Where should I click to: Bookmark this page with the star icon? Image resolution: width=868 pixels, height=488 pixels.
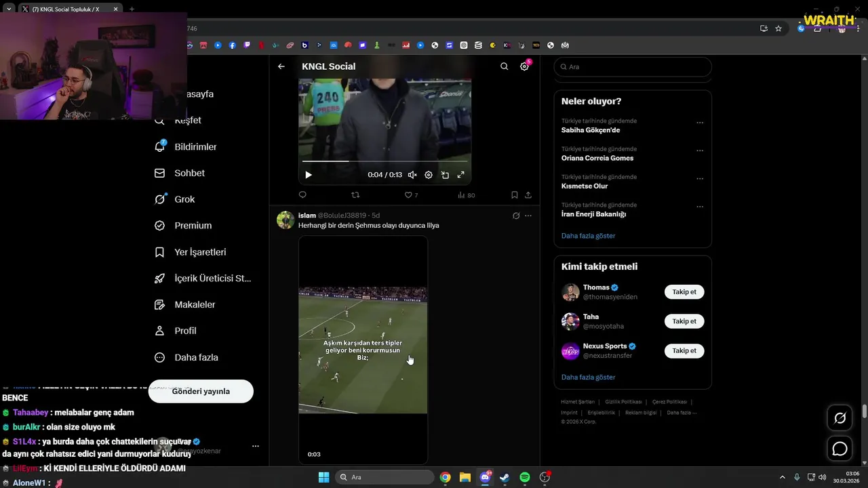[x=778, y=28]
